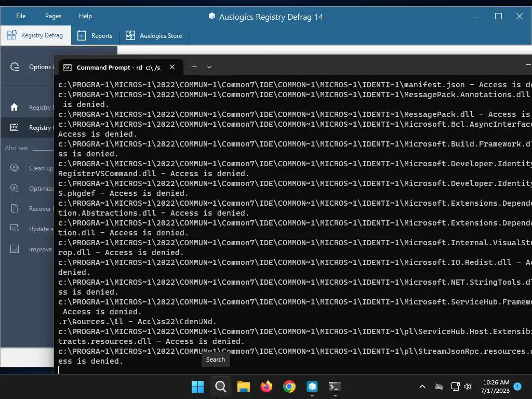Launch File Explorer from taskbar

(243, 387)
